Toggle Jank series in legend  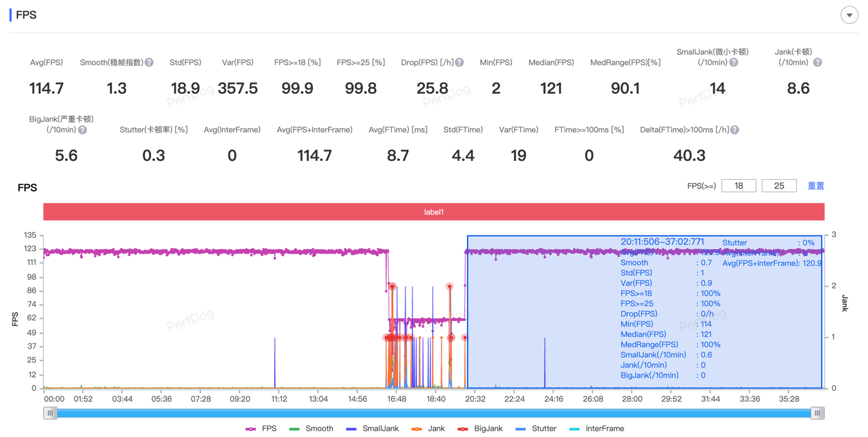(x=428, y=429)
